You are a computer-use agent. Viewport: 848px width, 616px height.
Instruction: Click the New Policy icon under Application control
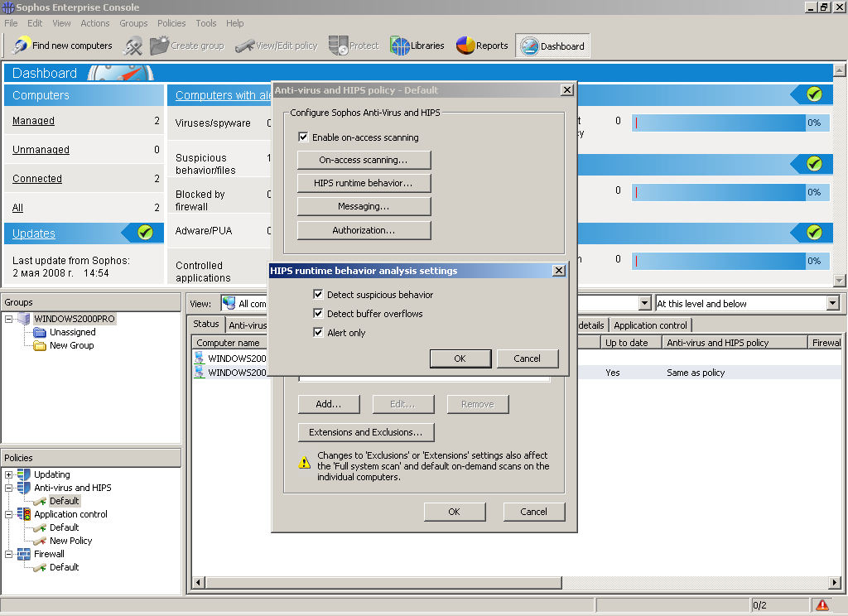coord(40,541)
